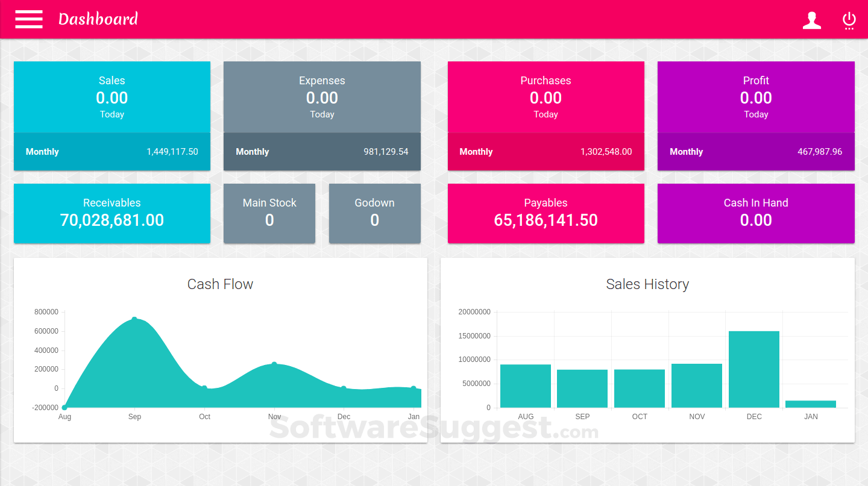Click the Godown stock counter

tap(374, 213)
